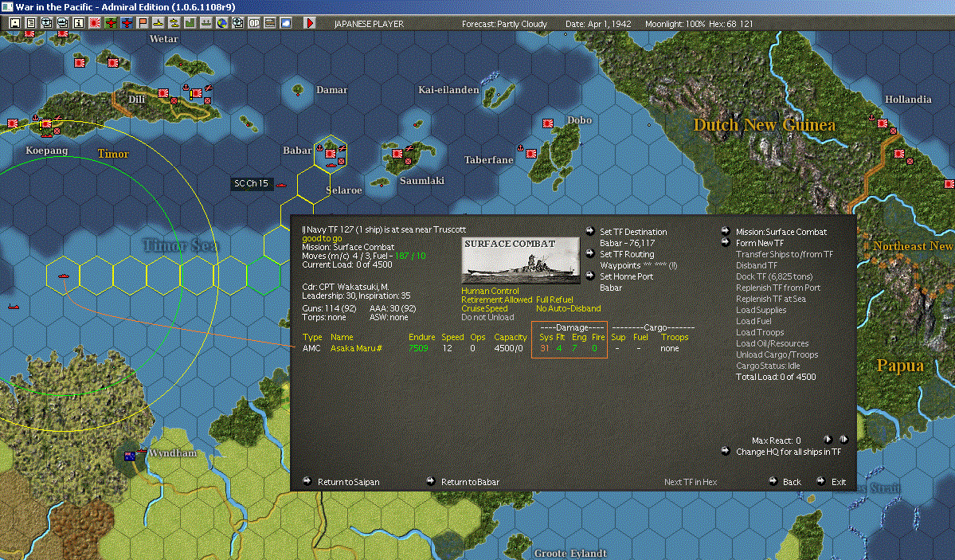
Task: Click the globe toolbar icon
Action: (x=222, y=23)
